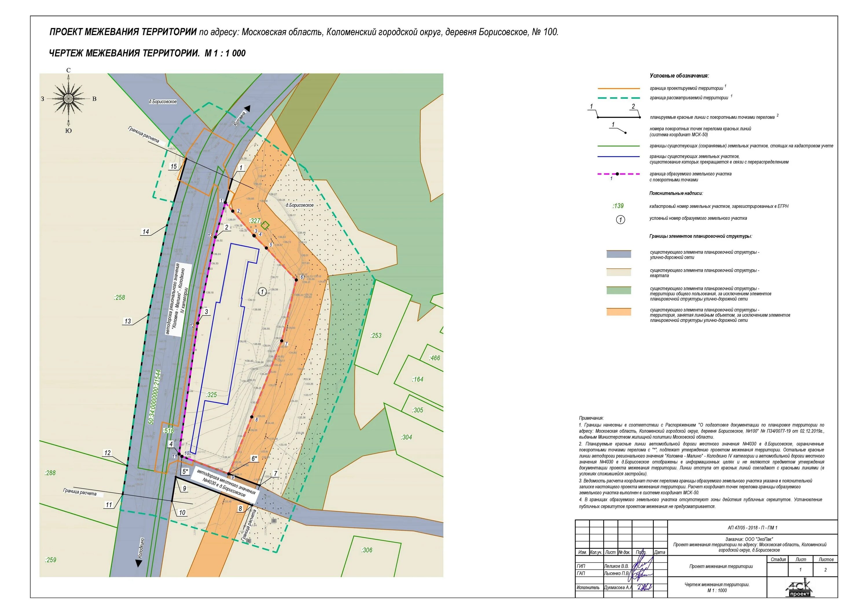Click the regional road Коломна - Малино label box
Viewport: 868px width, 614px height.
(x=178, y=299)
